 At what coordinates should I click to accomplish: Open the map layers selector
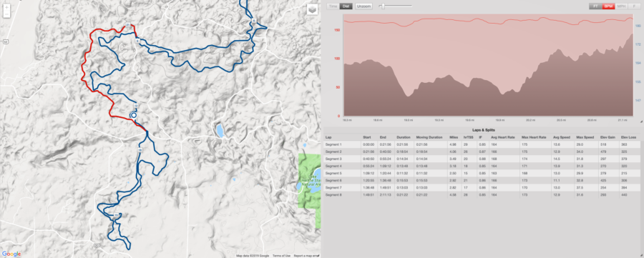[x=312, y=10]
